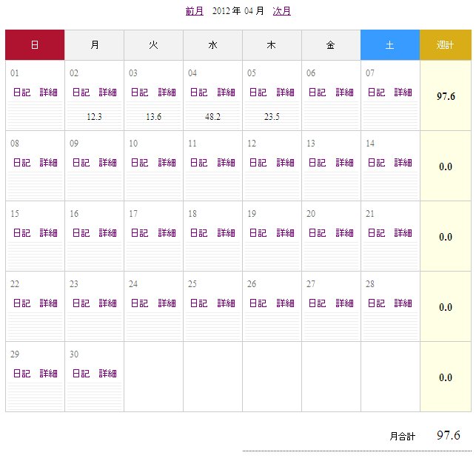Open 日記 link for April 05
Viewport: 476px width, 461px height.
coord(258,92)
